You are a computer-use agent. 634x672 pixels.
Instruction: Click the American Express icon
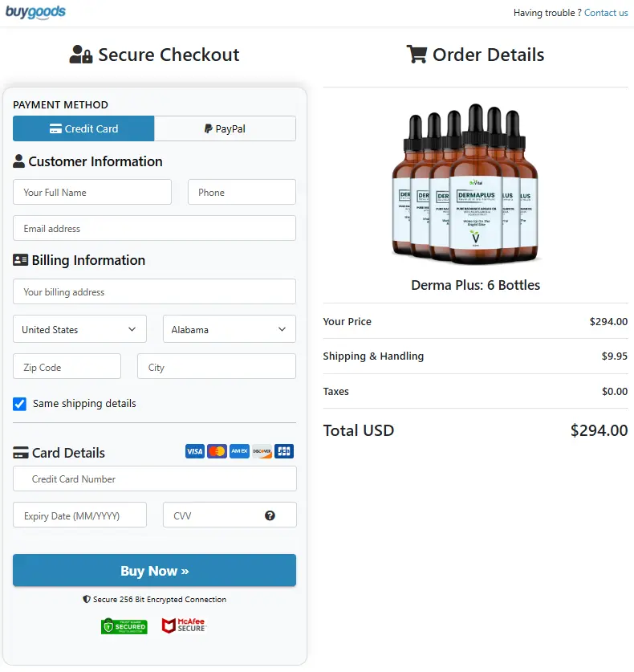coord(238,451)
